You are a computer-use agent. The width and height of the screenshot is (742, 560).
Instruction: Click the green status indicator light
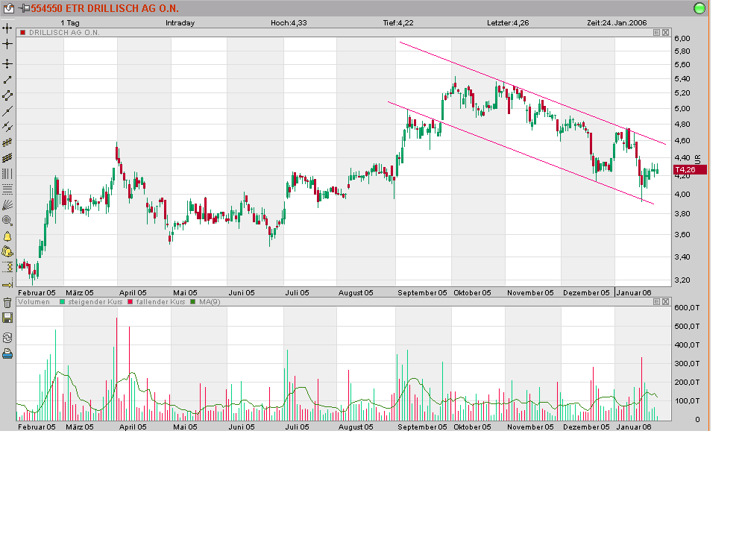click(x=699, y=8)
